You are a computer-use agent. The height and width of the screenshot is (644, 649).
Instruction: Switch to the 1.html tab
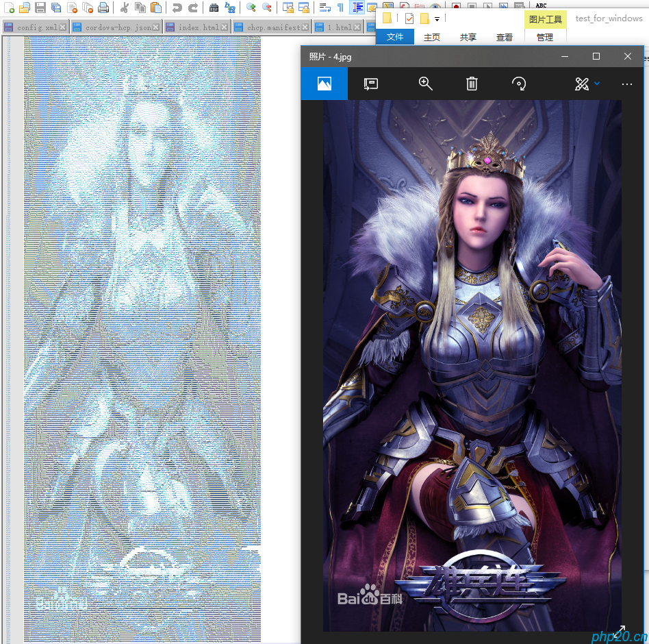(x=338, y=27)
